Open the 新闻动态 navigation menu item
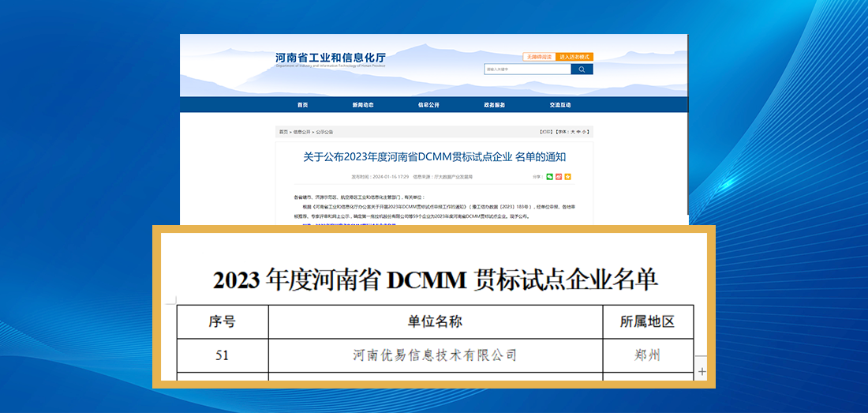Image resolution: width=868 pixels, height=413 pixels. (x=363, y=105)
